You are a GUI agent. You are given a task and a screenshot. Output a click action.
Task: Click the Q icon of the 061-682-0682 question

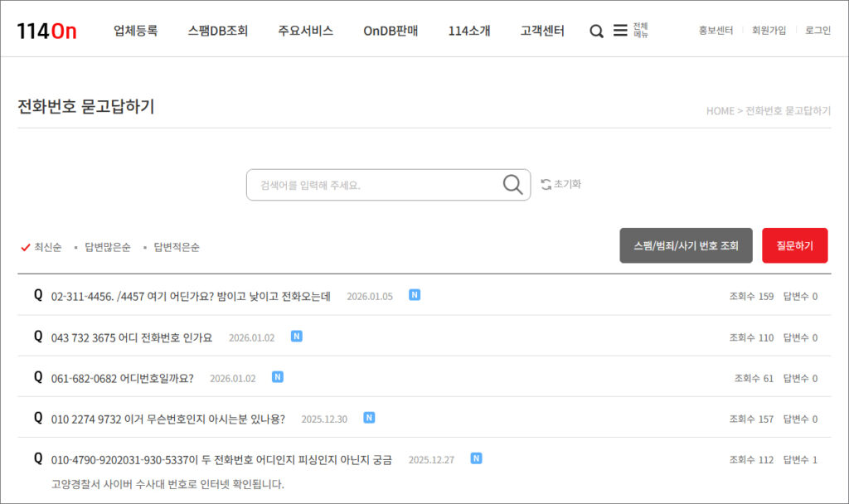pyautogui.click(x=38, y=377)
